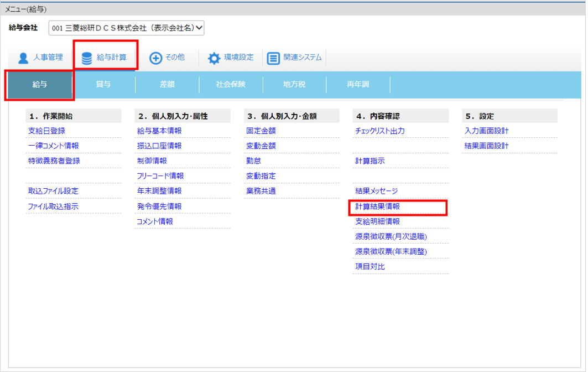The image size is (588, 372).
Task: Click the 3. 個人別入力・金額 section header
Action: 292,116
